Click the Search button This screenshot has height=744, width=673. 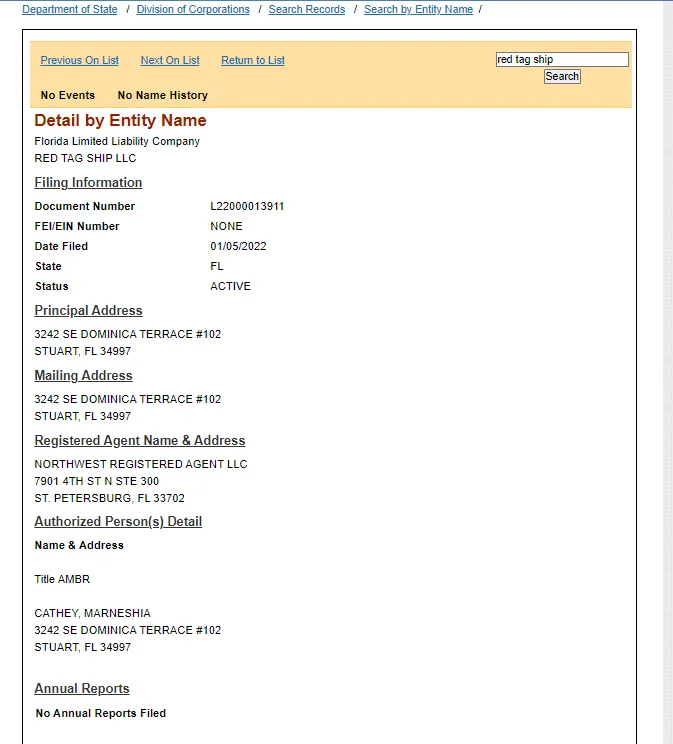coord(562,76)
